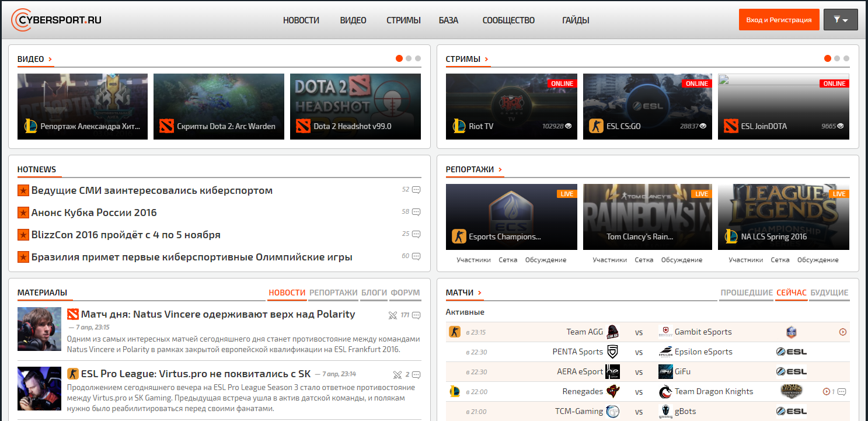Viewport: 868px width, 421px height.
Task: Select first carousel dot in СТРИМЫ panel
Action: point(828,58)
